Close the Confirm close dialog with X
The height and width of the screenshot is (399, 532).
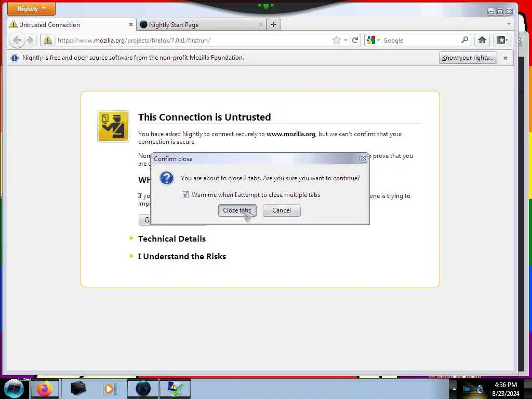363,159
